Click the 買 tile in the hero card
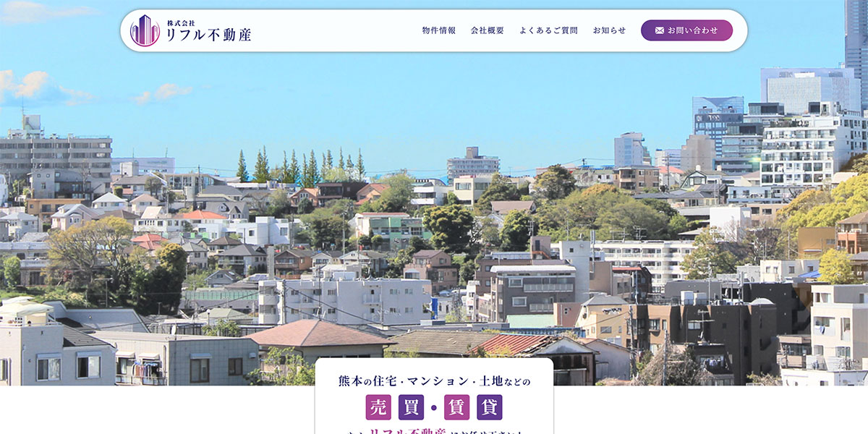 tap(412, 407)
